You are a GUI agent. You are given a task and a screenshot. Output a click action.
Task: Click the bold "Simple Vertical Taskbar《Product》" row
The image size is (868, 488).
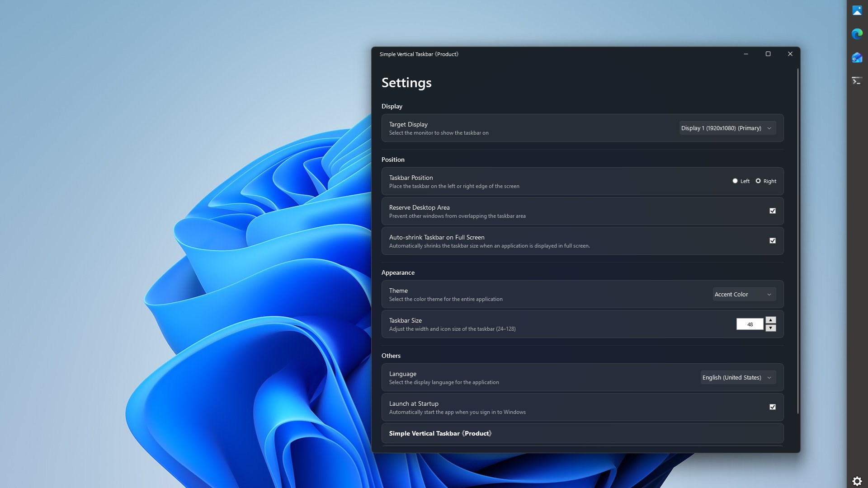(582, 433)
